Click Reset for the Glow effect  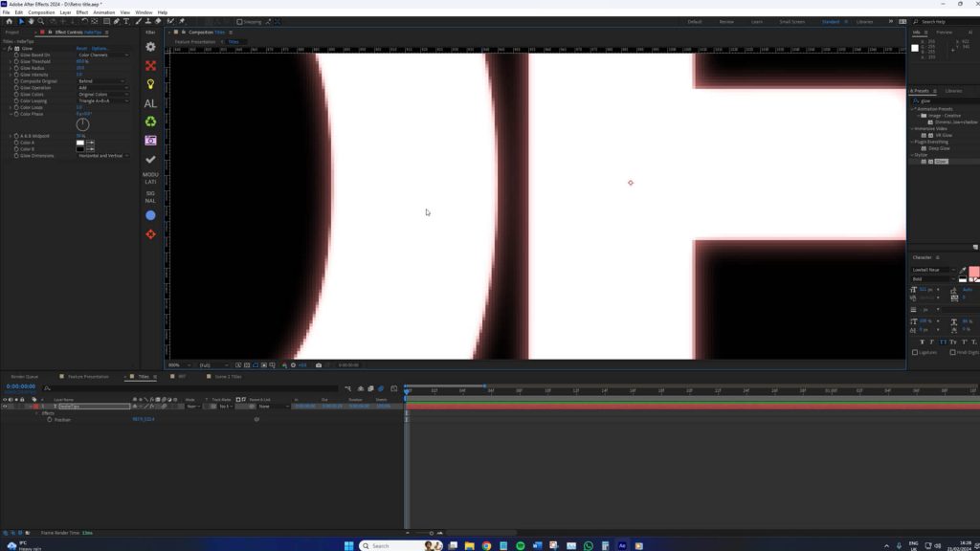tap(82, 48)
